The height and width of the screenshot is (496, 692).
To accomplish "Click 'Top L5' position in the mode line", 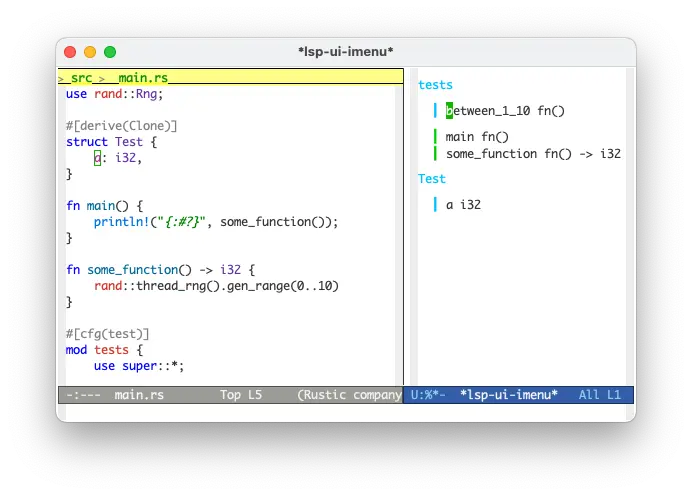I will tap(241, 395).
